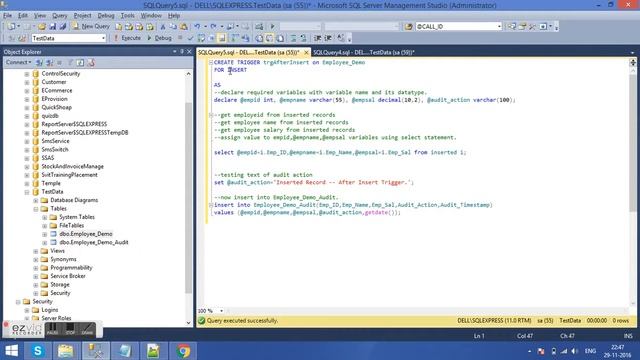Viewport: 640px width, 360px height.
Task: Click the Save icon in toolbar
Action: tap(53, 27)
